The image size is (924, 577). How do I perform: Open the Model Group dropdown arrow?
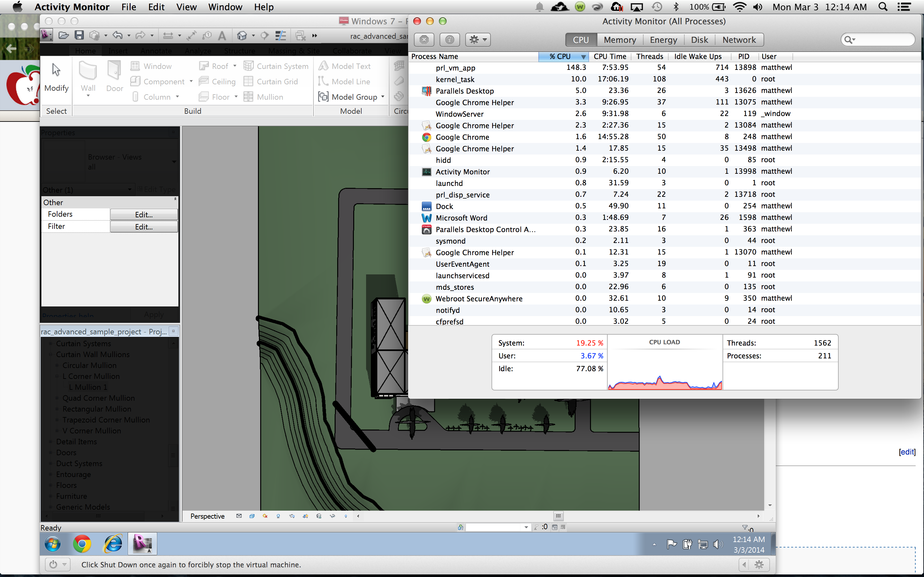coord(382,96)
